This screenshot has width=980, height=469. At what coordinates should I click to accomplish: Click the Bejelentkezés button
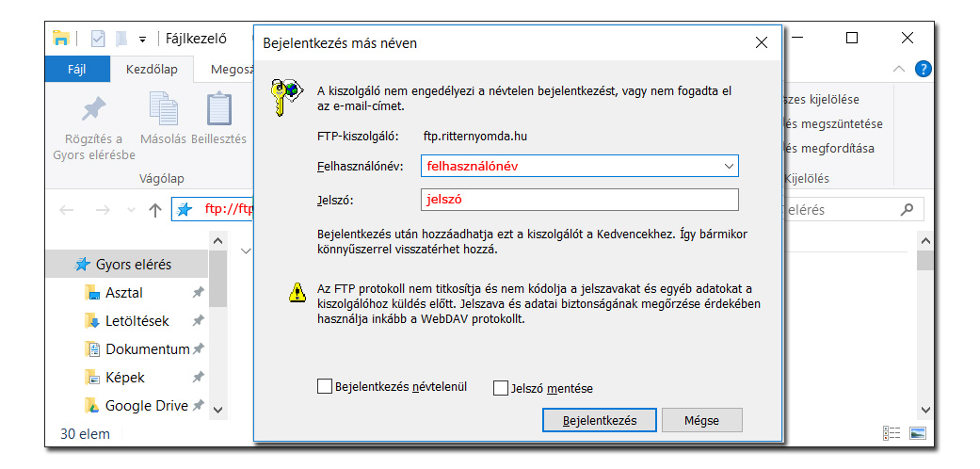pyautogui.click(x=600, y=420)
